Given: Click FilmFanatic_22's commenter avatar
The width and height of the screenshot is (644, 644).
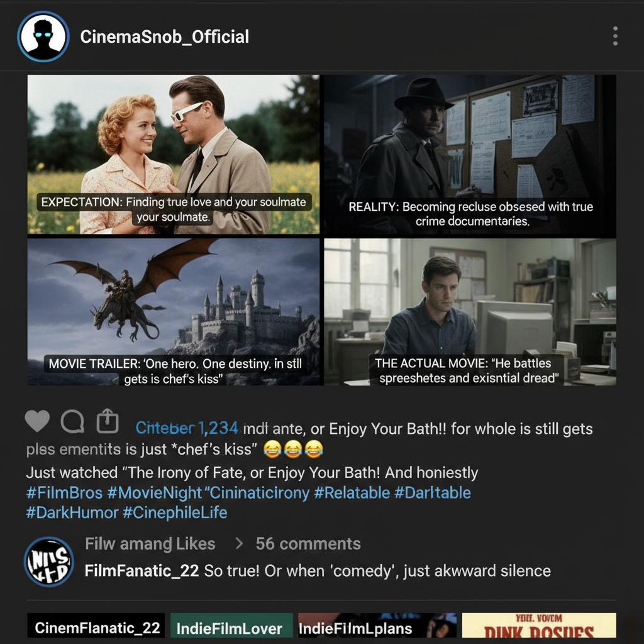Looking at the screenshot, I should (48, 562).
